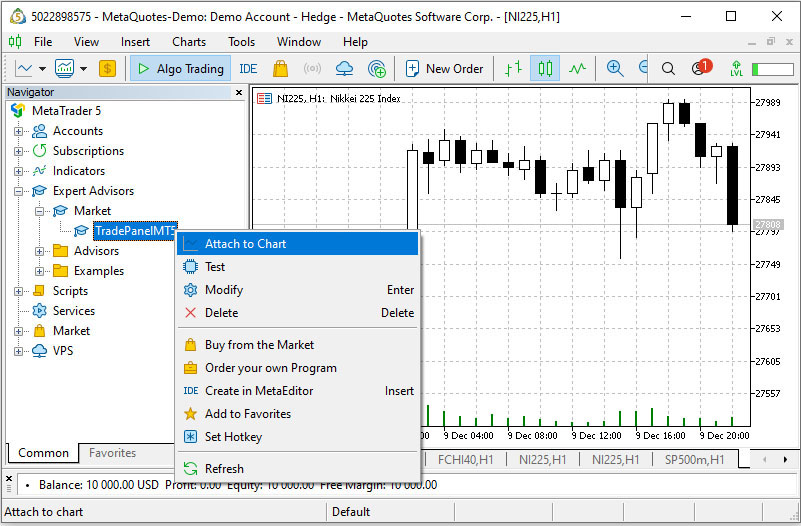Expand the Examples folder
The image size is (801, 526).
tap(39, 271)
